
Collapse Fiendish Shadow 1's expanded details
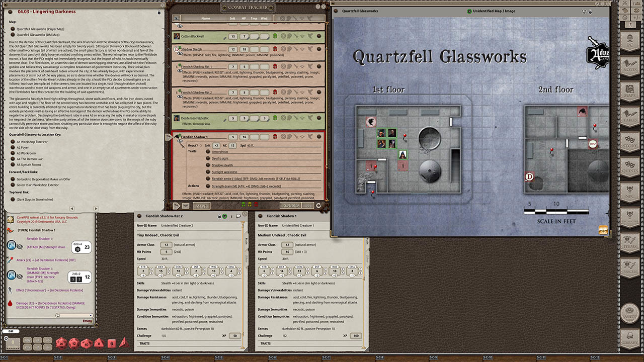[176, 137]
